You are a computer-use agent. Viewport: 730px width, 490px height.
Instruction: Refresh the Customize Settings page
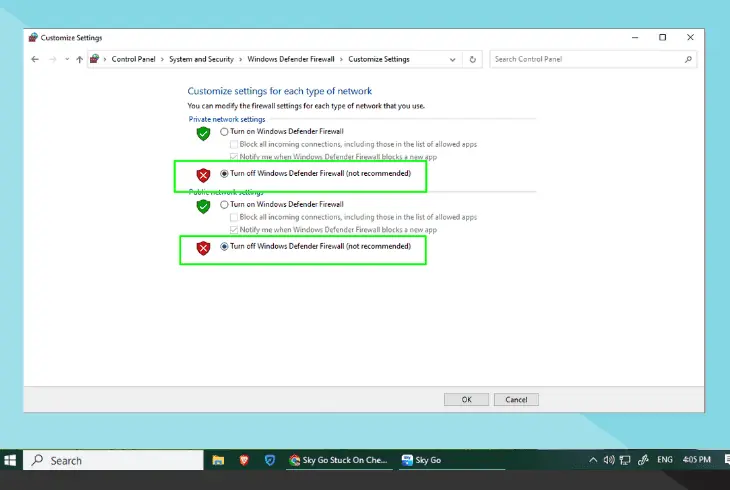pyautogui.click(x=473, y=60)
